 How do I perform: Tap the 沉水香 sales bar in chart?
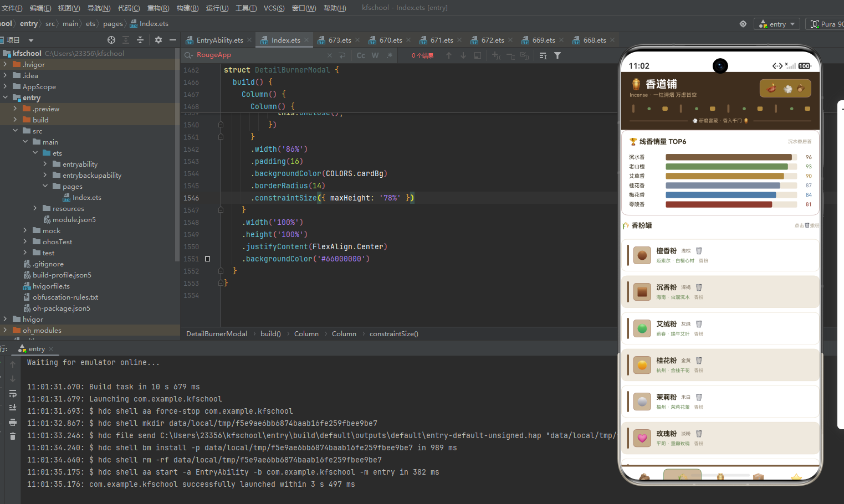tap(729, 157)
